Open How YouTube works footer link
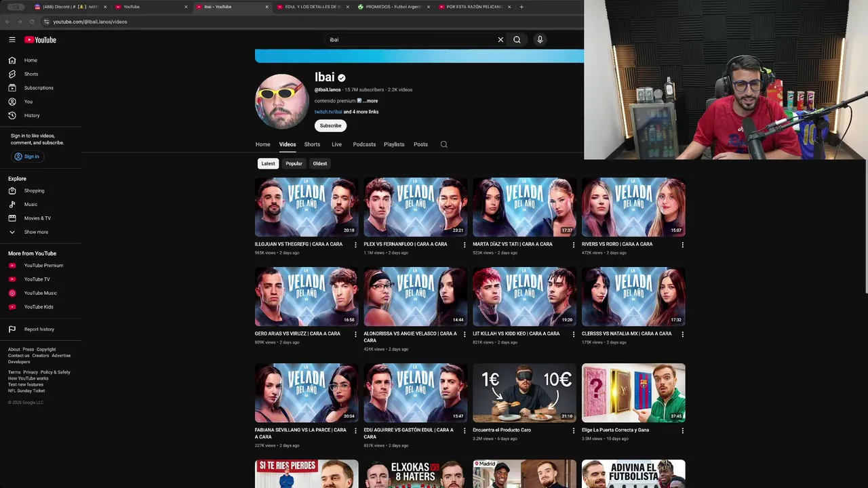The image size is (868, 488). pyautogui.click(x=28, y=378)
